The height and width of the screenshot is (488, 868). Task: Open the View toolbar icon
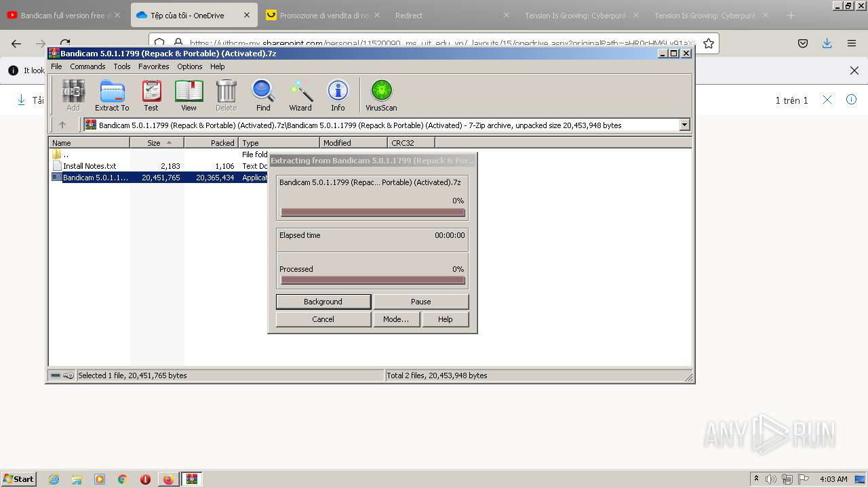189,95
